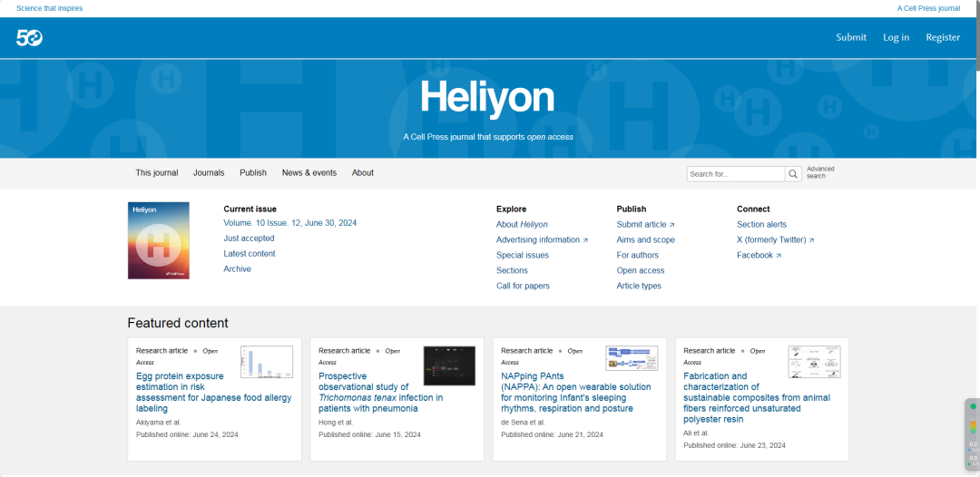
Task: Click author text Hong et al.
Action: pos(336,423)
